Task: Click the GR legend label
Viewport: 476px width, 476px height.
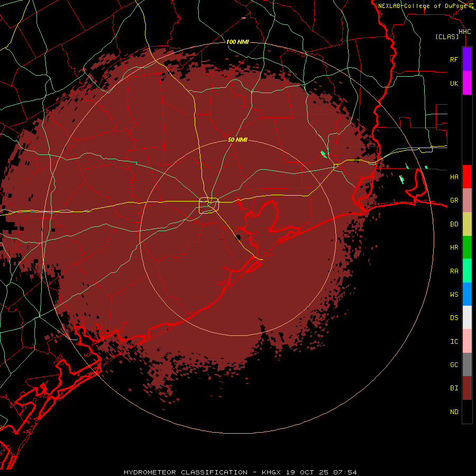Action: pyautogui.click(x=454, y=200)
